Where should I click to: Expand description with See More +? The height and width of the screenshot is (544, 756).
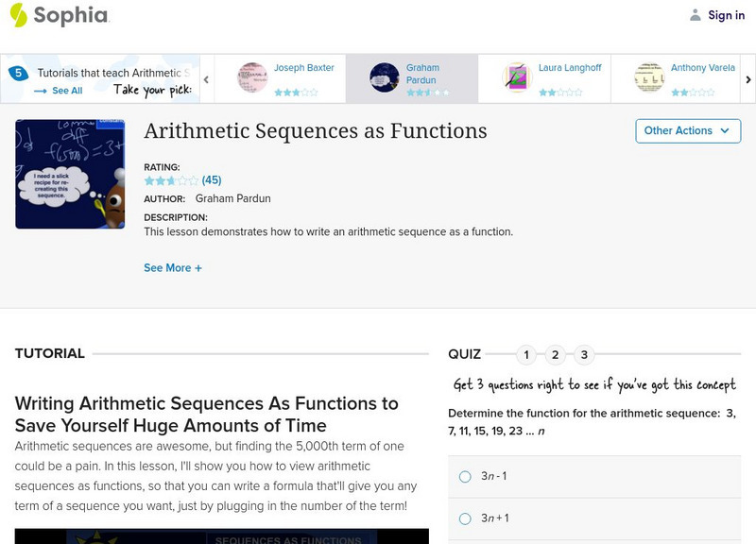click(173, 268)
